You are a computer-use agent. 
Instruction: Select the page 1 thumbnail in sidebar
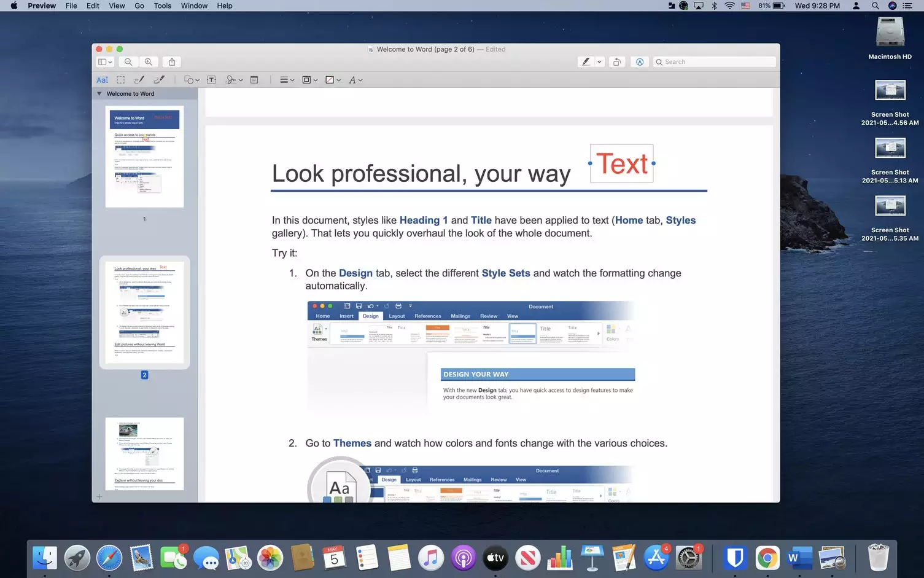[x=144, y=157]
